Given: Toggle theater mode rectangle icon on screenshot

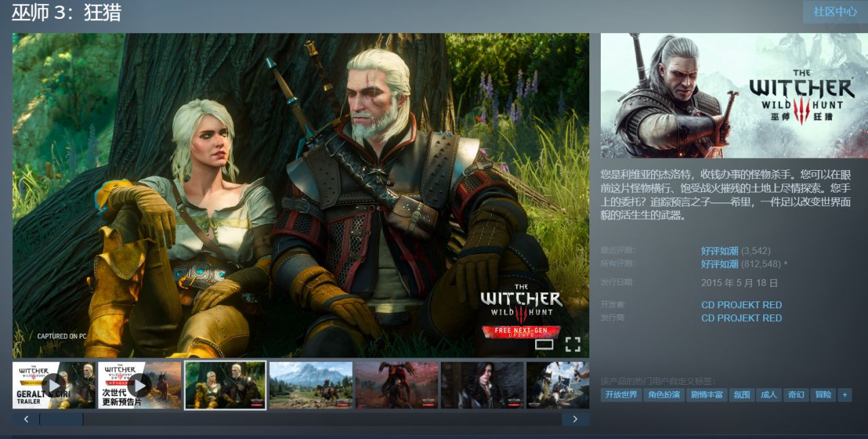Looking at the screenshot, I should pos(544,344).
